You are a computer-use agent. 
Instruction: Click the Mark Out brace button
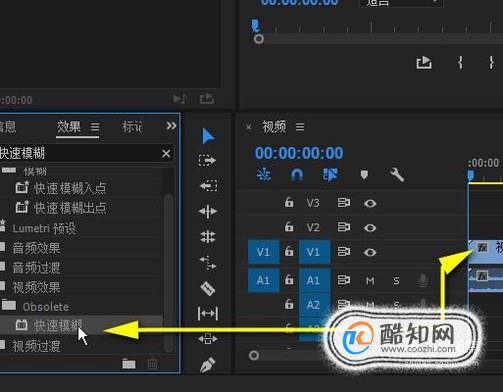pos(491,62)
